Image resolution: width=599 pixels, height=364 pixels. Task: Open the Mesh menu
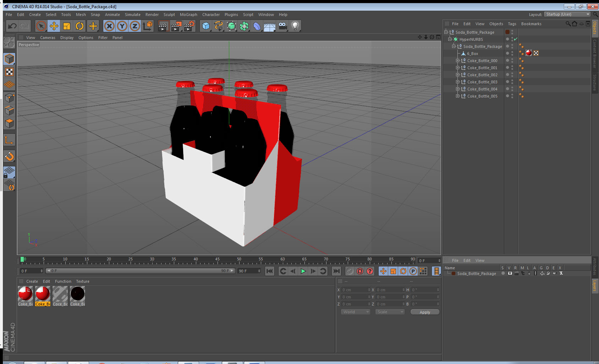[81, 15]
